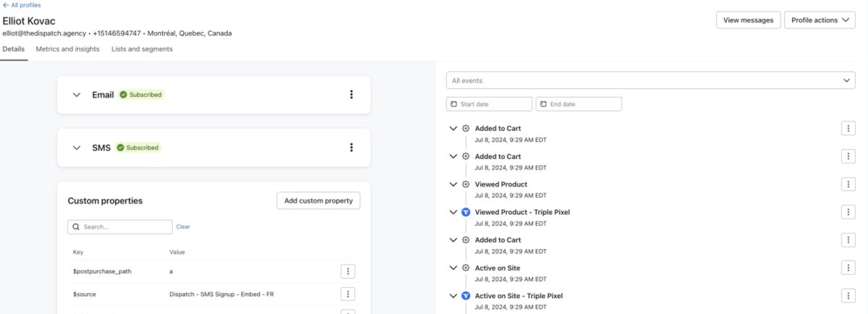Click the Value column header
The height and width of the screenshot is (314, 868).
[177, 252]
